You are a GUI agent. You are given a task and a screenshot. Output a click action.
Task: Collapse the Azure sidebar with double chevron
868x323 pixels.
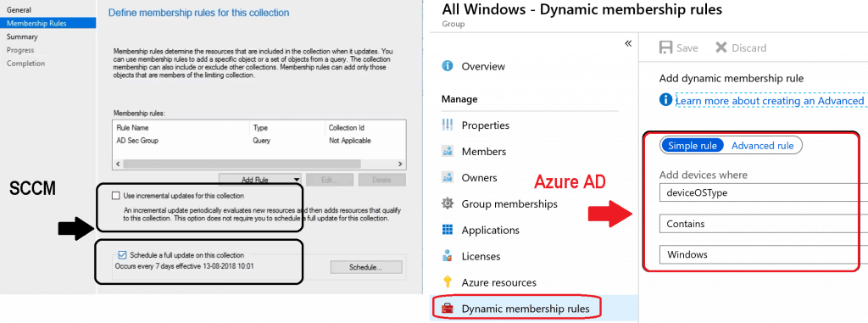(x=628, y=43)
